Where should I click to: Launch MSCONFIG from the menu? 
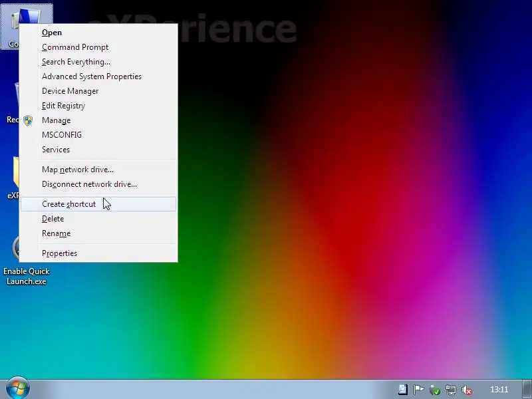coord(98,135)
